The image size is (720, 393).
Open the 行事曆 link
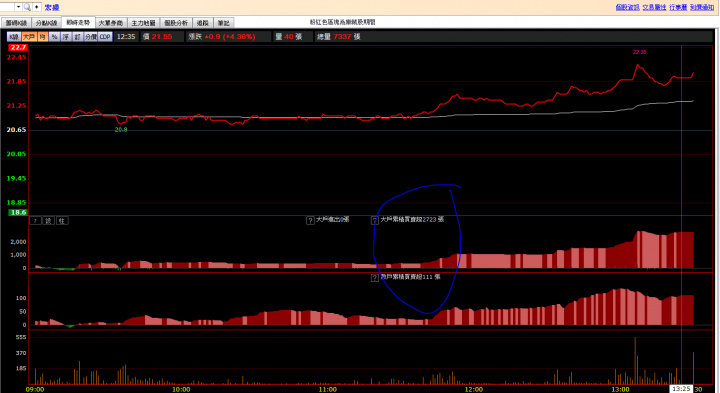point(678,7)
